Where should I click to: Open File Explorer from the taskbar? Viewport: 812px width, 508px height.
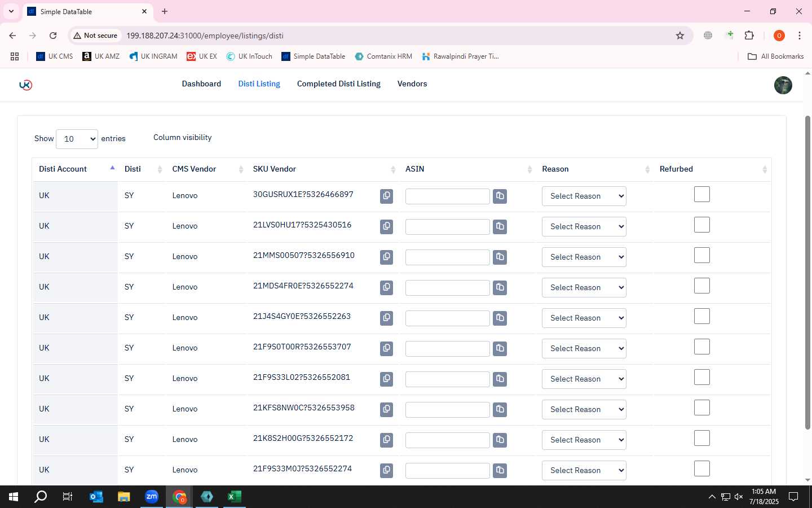(124, 497)
